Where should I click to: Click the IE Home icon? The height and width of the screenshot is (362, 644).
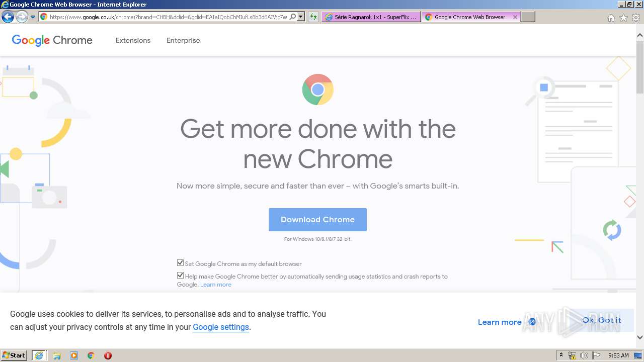[x=611, y=18]
